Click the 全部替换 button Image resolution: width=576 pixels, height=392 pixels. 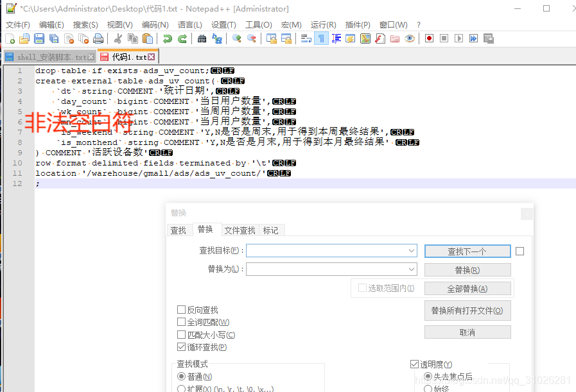coord(467,288)
